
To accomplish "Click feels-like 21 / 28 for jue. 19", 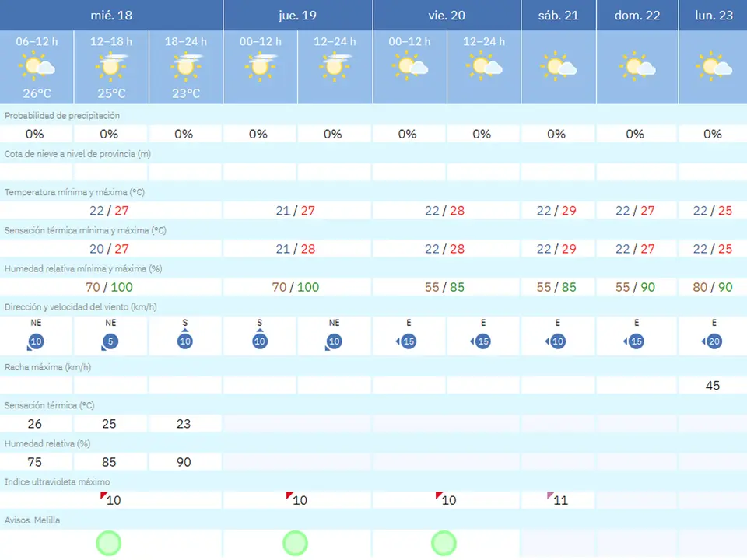I will (296, 249).
